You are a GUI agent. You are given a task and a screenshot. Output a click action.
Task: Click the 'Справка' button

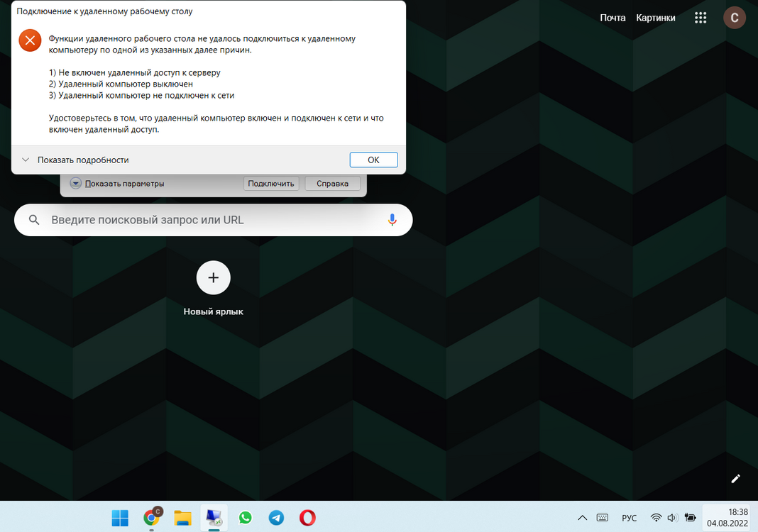(x=332, y=184)
